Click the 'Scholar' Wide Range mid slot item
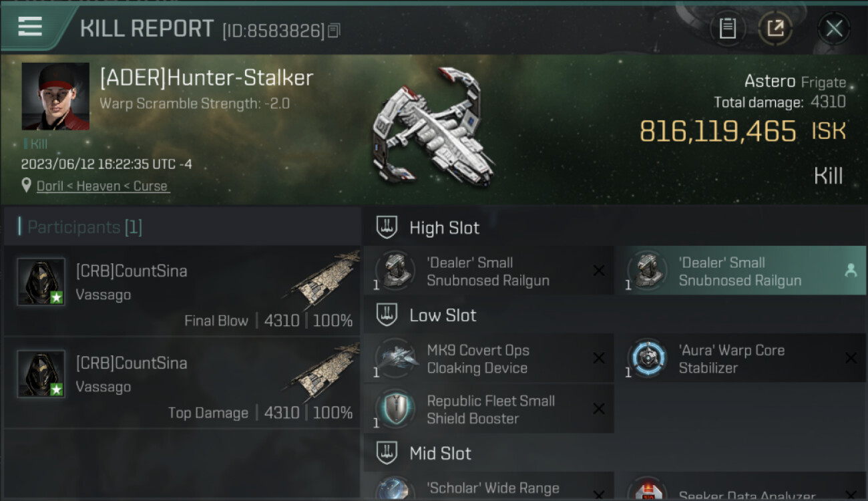The width and height of the screenshot is (868, 501). (489, 487)
